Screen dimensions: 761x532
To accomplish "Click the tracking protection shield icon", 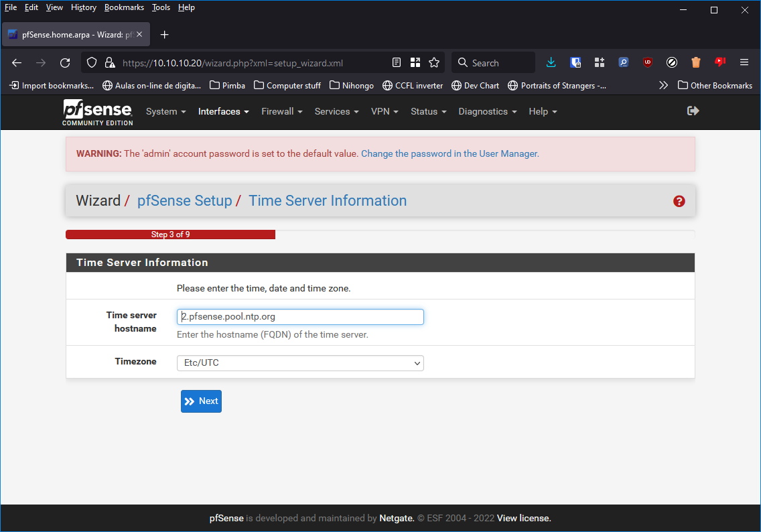I will coord(90,62).
